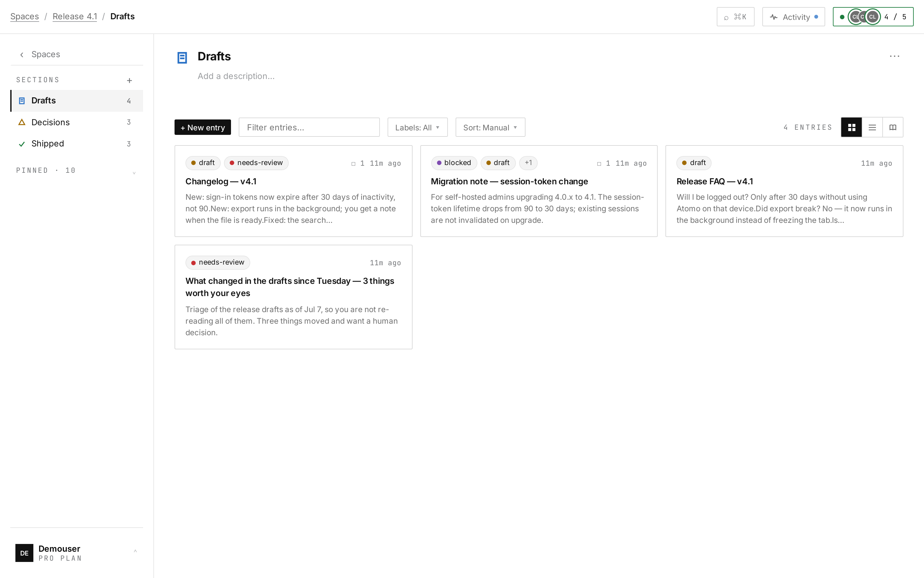The height and width of the screenshot is (578, 924).
Task: Expand the Demouser account menu caret
Action: click(135, 551)
